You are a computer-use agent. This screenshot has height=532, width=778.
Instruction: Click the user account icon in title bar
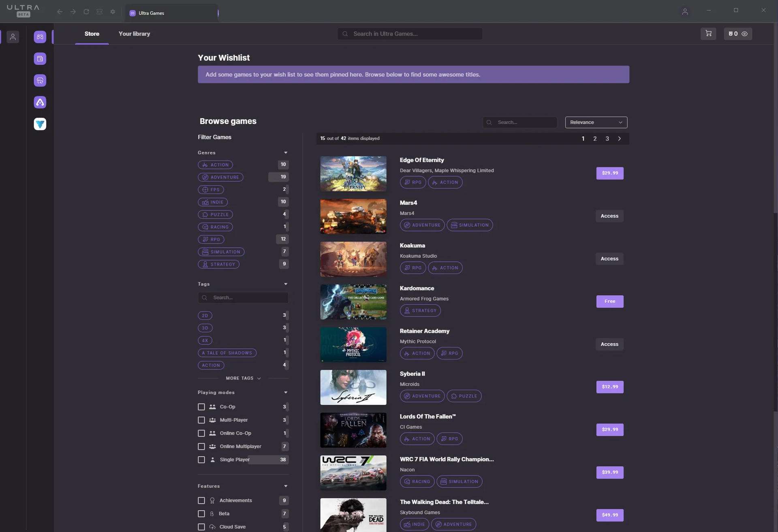tap(685, 12)
